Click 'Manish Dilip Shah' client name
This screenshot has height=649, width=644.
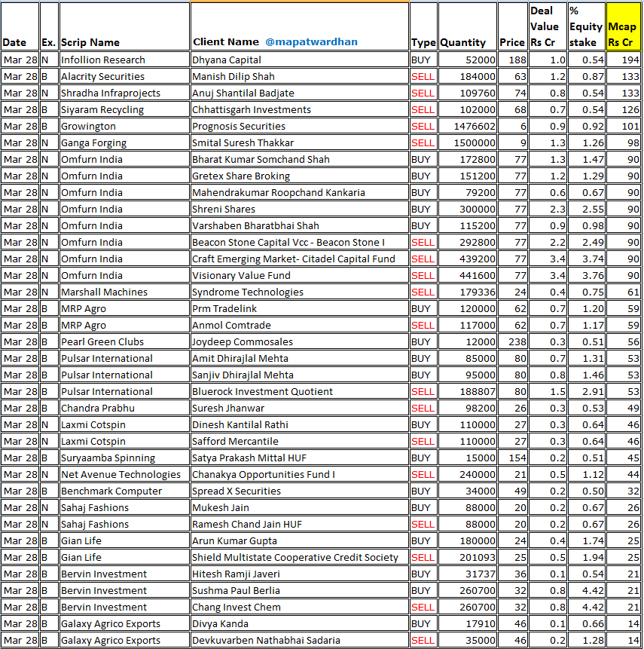300,76
